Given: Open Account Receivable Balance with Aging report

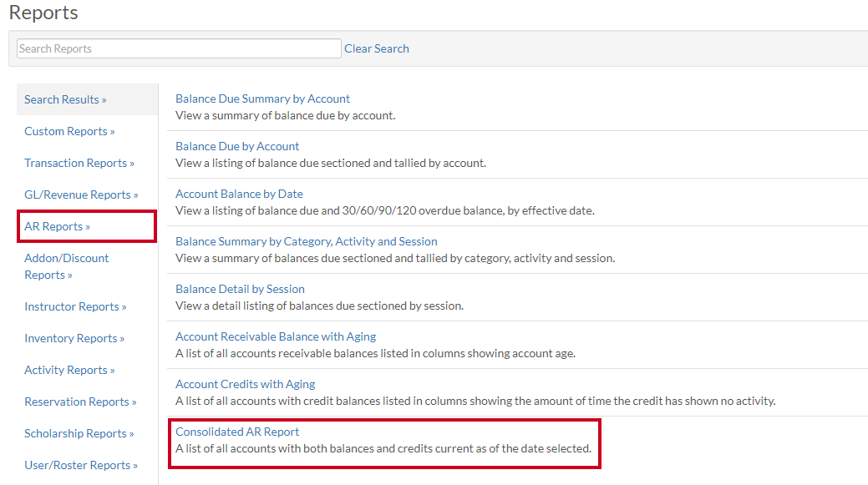Looking at the screenshot, I should point(276,336).
